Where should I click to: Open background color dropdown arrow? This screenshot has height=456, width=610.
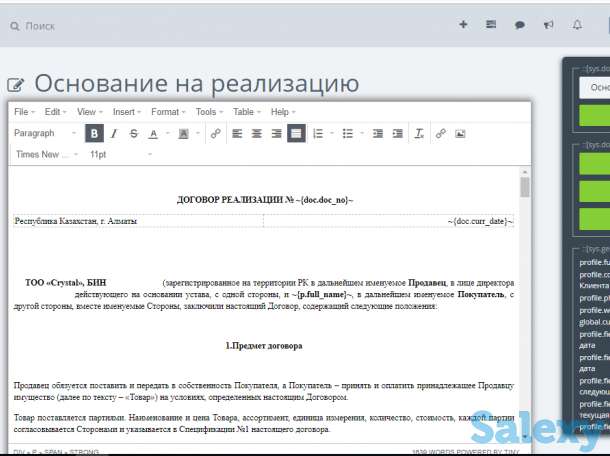(x=198, y=133)
